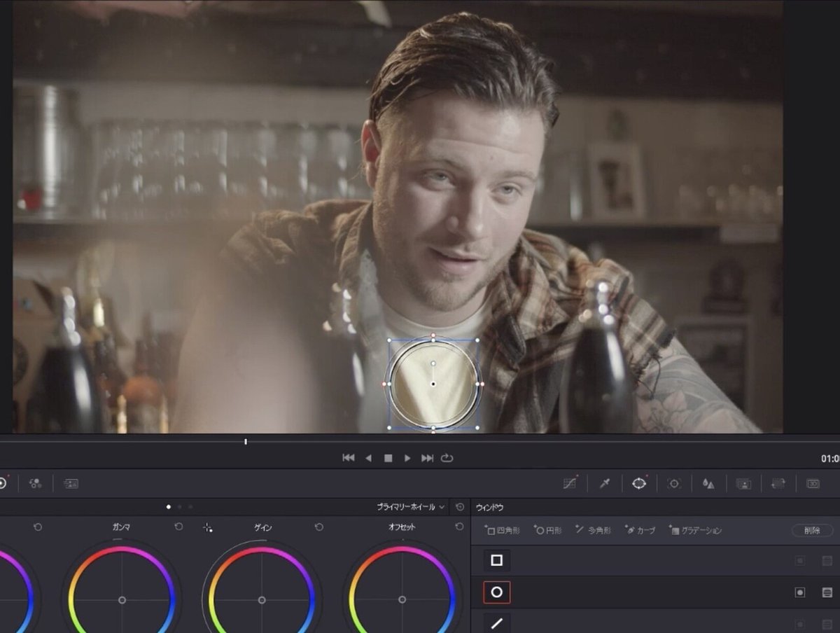
Task: Click the 削除 button
Action: tap(813, 531)
